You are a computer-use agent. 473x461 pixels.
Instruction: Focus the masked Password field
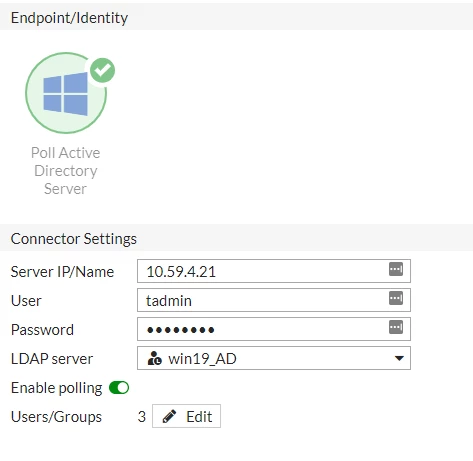(274, 329)
